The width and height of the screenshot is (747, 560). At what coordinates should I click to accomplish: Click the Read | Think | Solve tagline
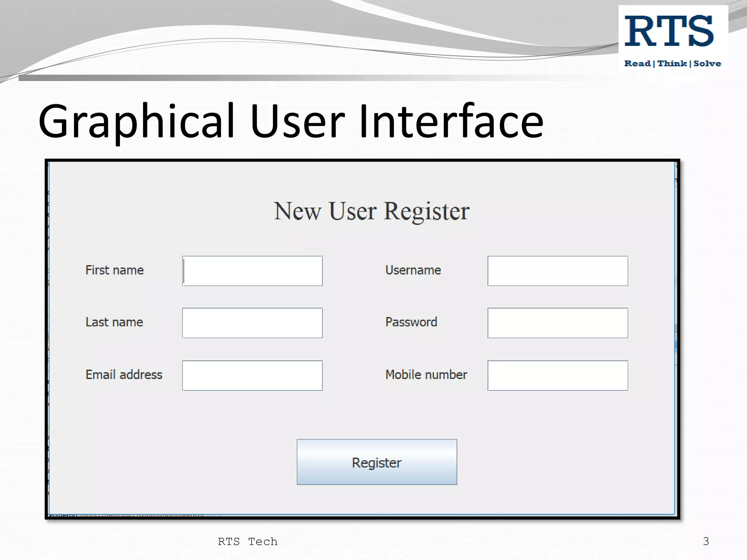[672, 63]
